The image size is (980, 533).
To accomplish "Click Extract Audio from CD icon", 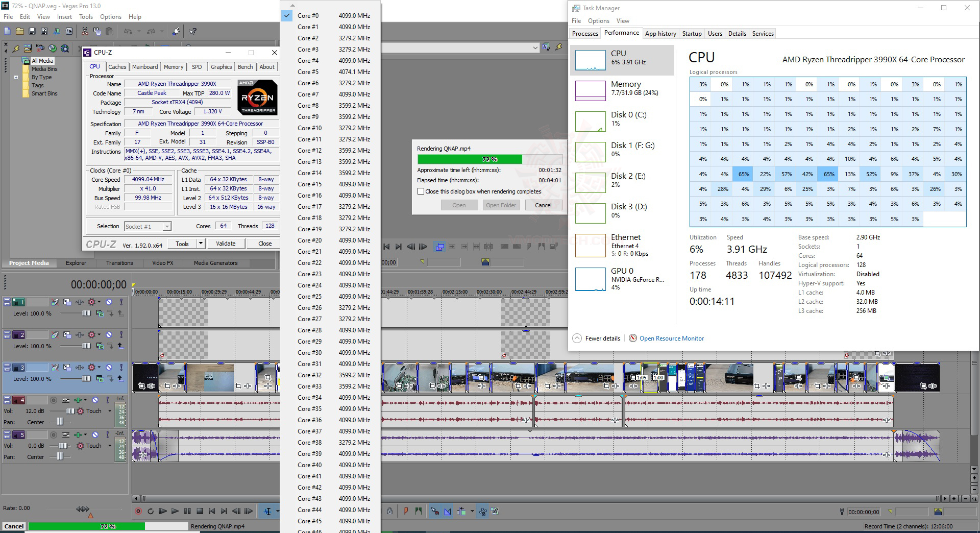I will click(x=53, y=49).
